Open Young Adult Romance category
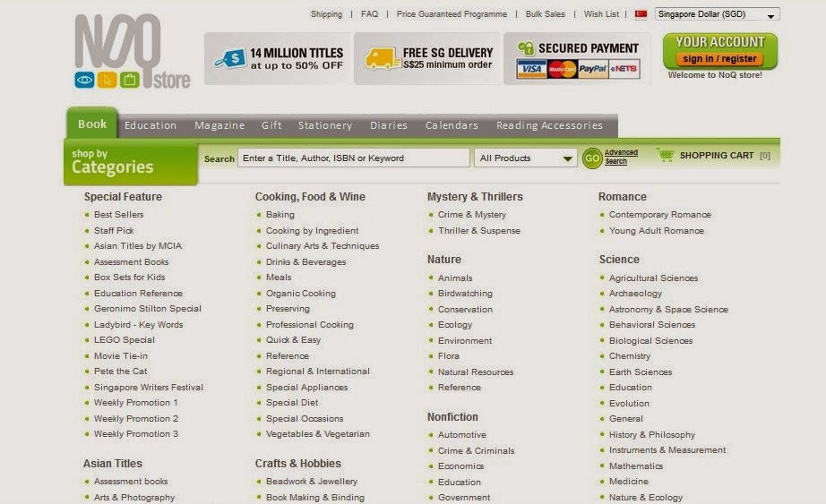The width and height of the screenshot is (826, 504). (x=657, y=231)
